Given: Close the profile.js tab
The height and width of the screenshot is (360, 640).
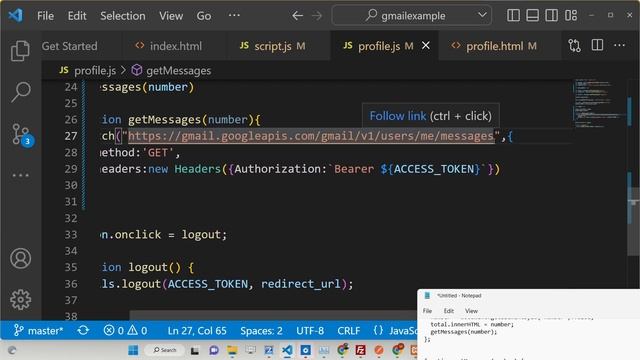Looking at the screenshot, I should tap(426, 46).
